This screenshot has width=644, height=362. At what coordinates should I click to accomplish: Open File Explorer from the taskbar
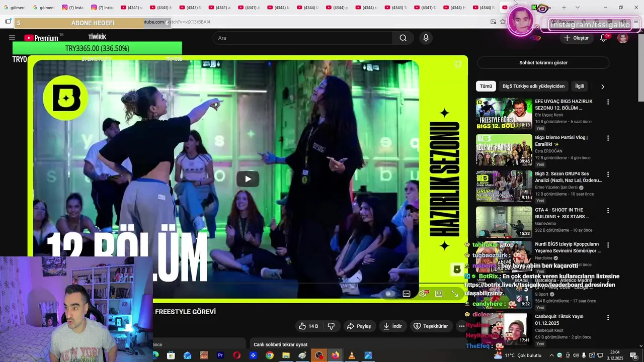pos(286,355)
